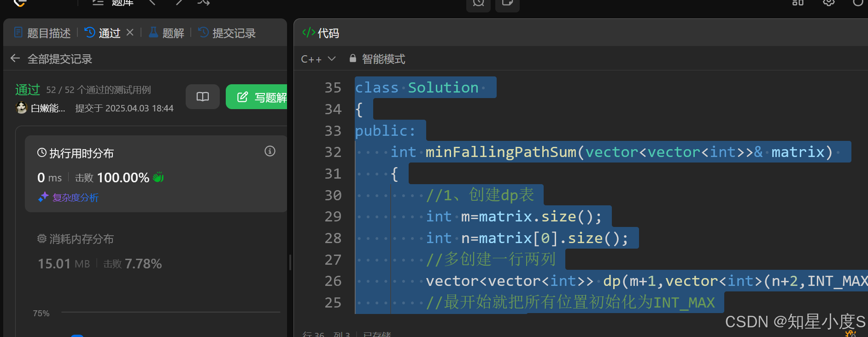Click the 'class Solution' code line
This screenshot has height=337, width=868.
point(416,87)
